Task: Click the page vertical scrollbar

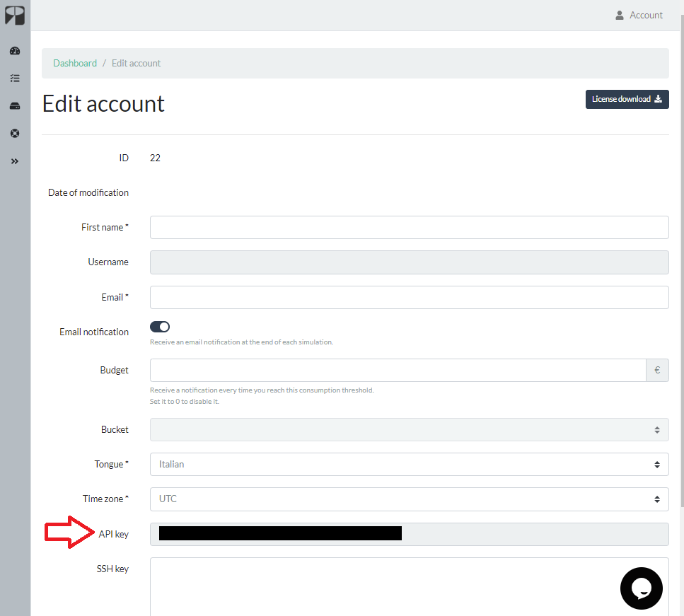Action: coord(682,262)
